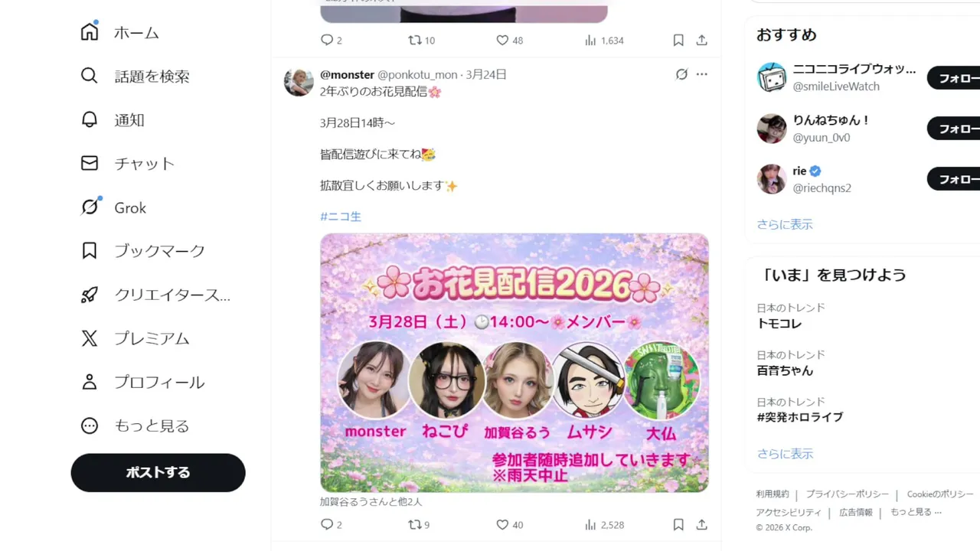Image resolution: width=980 pixels, height=551 pixels.
Task: View analytics showing 2,528 views
Action: (604, 525)
